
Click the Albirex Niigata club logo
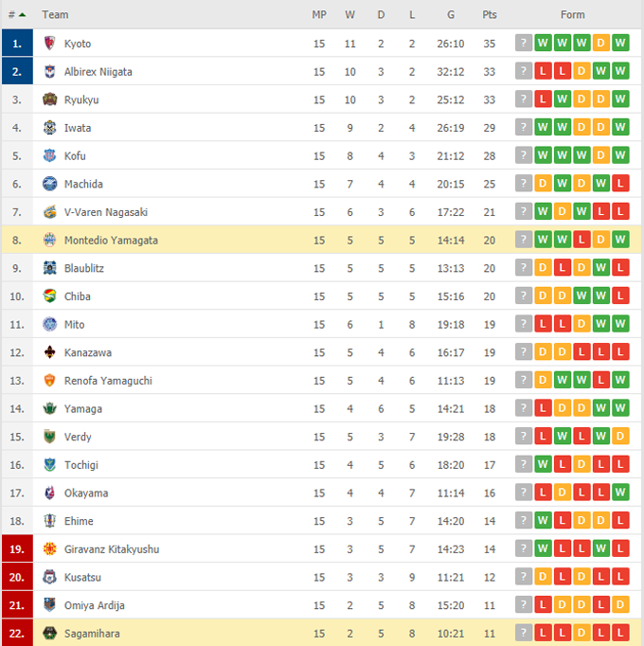50,72
